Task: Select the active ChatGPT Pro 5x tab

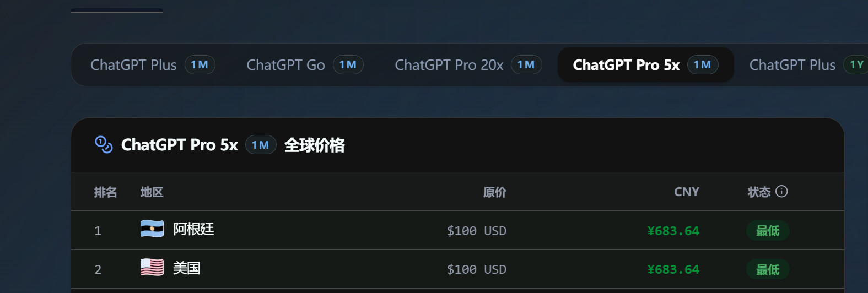Action: (x=645, y=65)
